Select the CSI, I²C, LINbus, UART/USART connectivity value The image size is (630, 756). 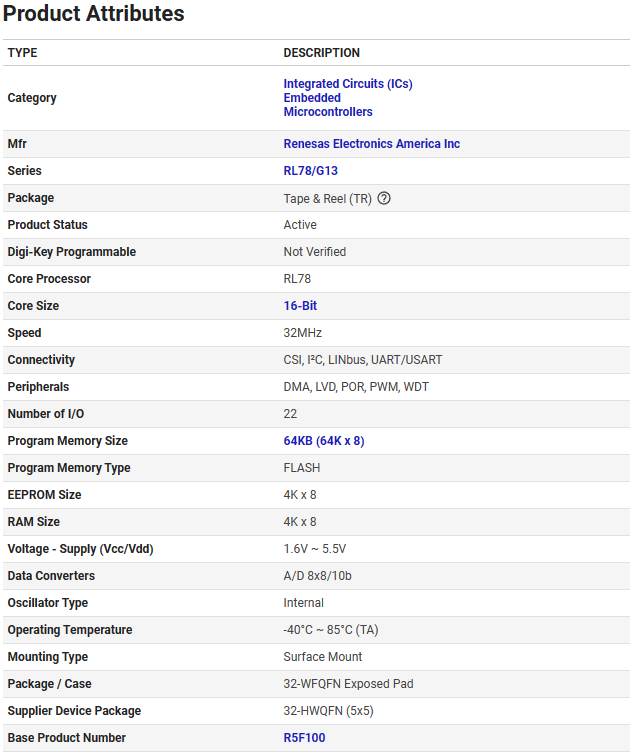pyautogui.click(x=362, y=360)
